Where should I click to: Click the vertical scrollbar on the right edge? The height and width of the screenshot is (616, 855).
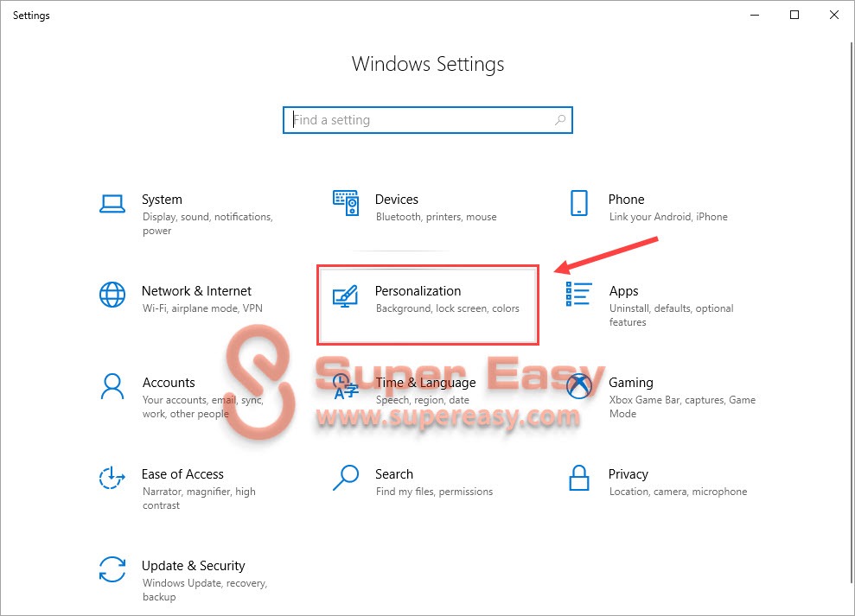point(852,311)
